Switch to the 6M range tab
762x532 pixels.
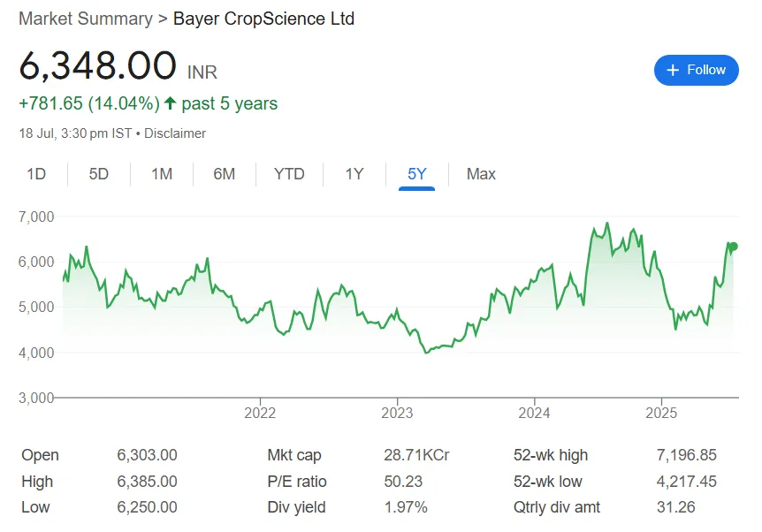coord(224,174)
